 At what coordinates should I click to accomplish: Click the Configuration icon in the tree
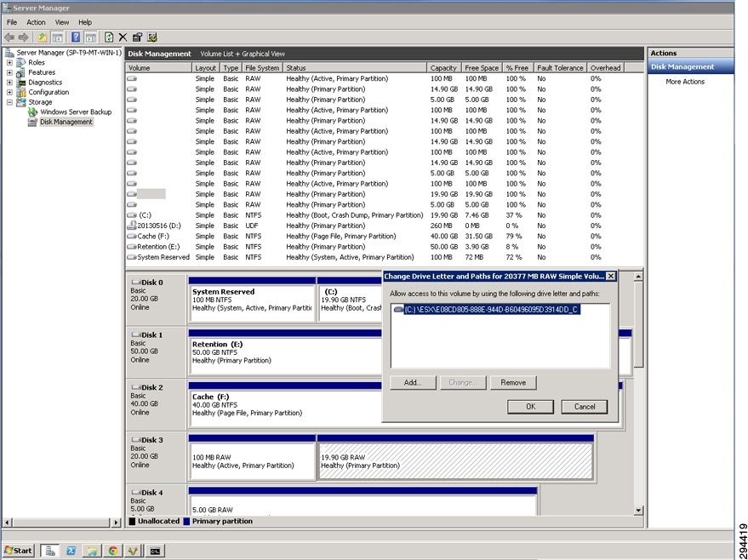tap(20, 92)
